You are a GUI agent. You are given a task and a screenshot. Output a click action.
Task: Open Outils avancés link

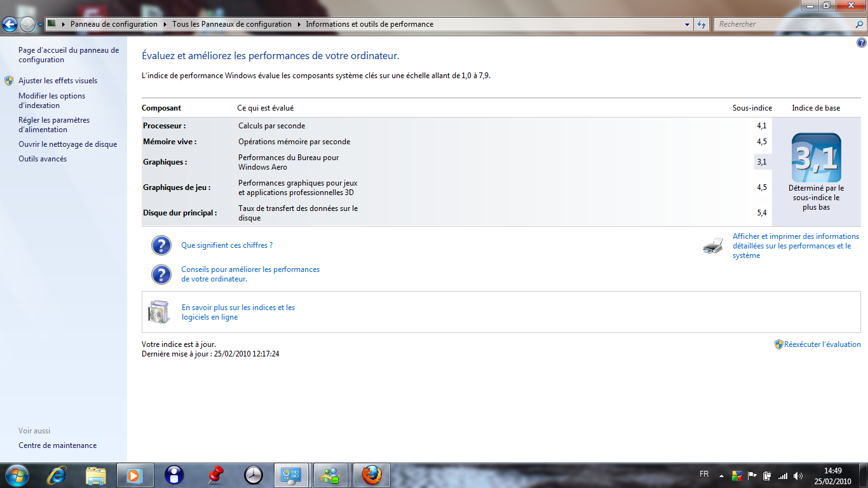(43, 159)
